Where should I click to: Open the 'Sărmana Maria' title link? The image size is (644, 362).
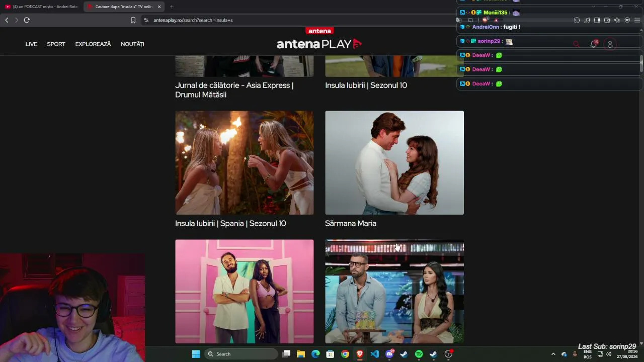[x=351, y=223]
